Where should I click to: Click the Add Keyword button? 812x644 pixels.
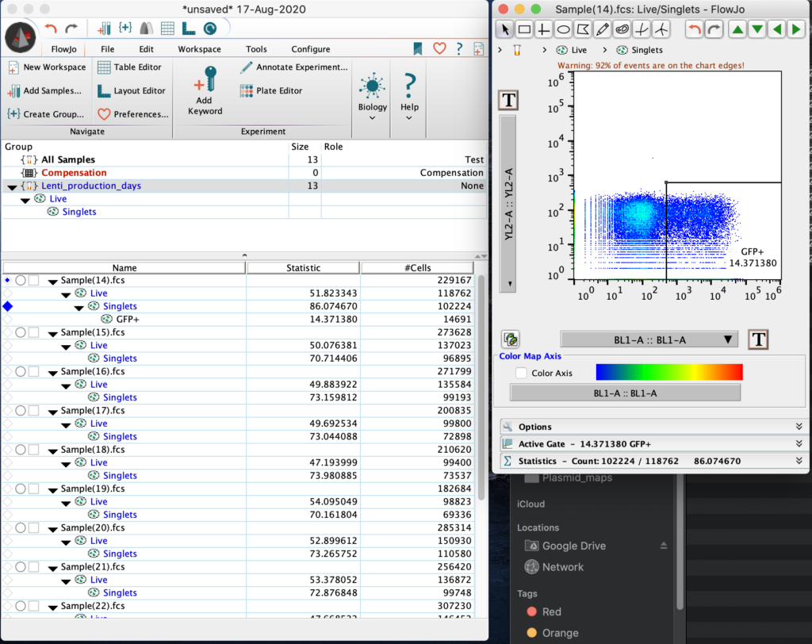[x=205, y=90]
